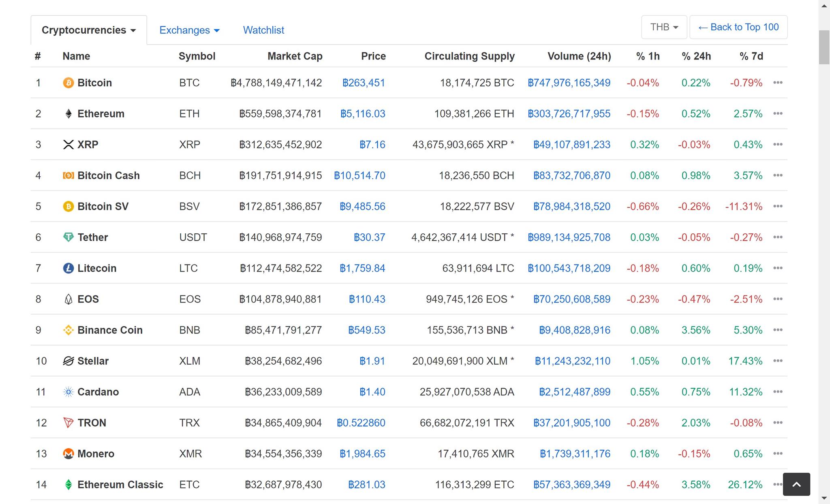Open the Cryptocurrencies dropdown tab
Image resolution: width=830 pixels, height=504 pixels.
89,30
